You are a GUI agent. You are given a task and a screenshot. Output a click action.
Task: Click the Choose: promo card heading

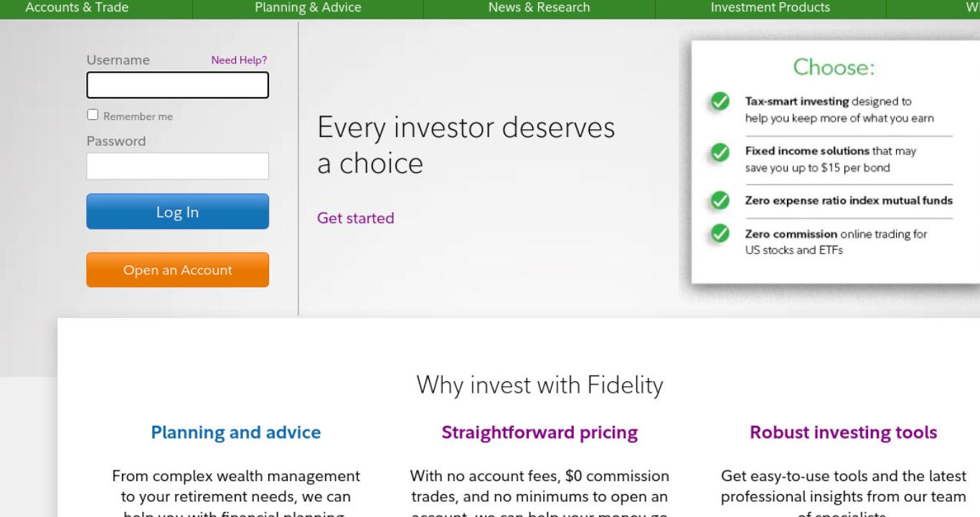(x=834, y=67)
